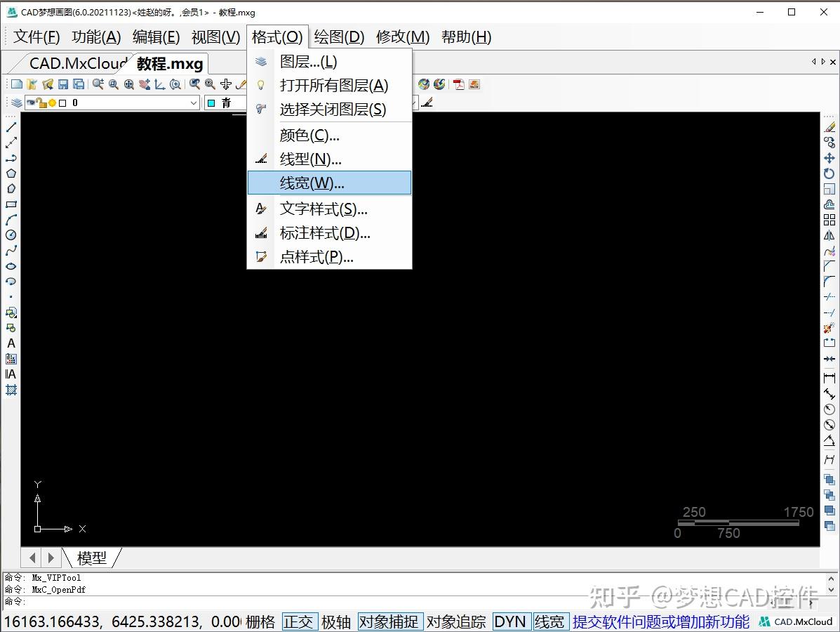Open the layer manager icon beside layer dropdown

[x=17, y=103]
